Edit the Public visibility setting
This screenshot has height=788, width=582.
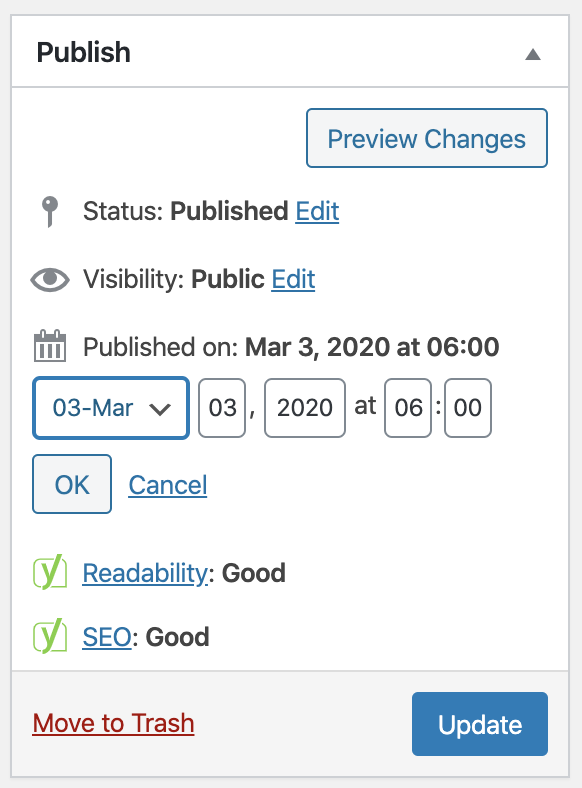tap(294, 279)
